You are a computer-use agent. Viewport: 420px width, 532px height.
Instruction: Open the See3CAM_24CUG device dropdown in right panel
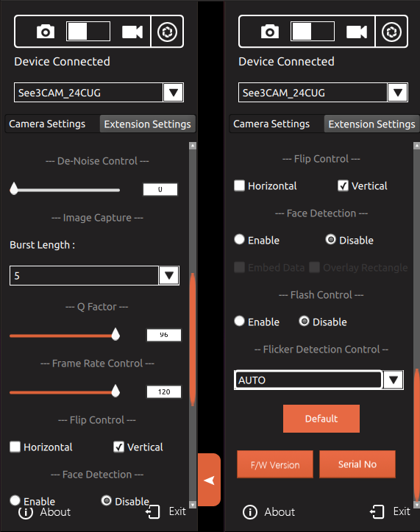tap(397, 92)
